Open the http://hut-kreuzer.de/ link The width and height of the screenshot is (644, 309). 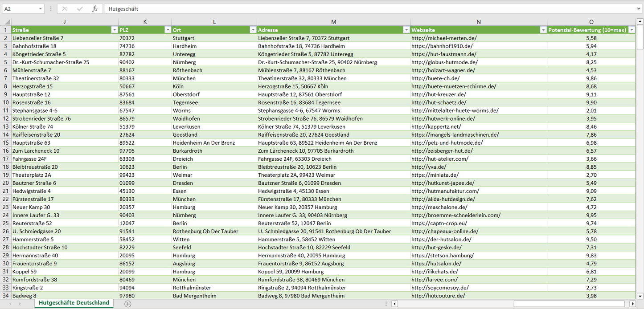tap(439, 94)
